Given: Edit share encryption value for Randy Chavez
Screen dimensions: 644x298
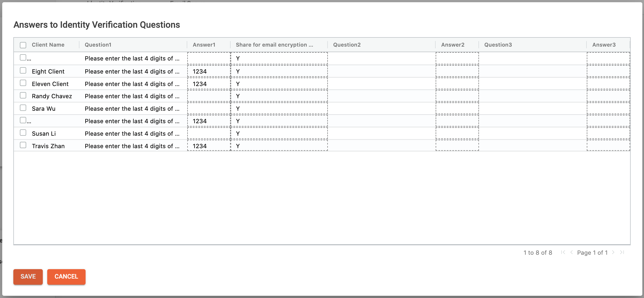Looking at the screenshot, I should point(279,96).
